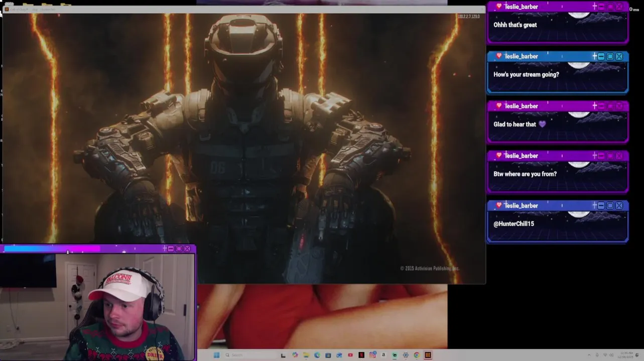Image resolution: width=644 pixels, height=361 pixels.
Task: Select the "How's your stream going?" chat message
Action: 526,74
